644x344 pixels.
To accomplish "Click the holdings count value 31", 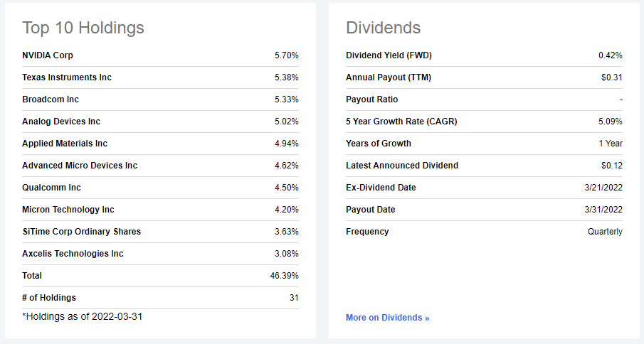I will pyautogui.click(x=294, y=298).
